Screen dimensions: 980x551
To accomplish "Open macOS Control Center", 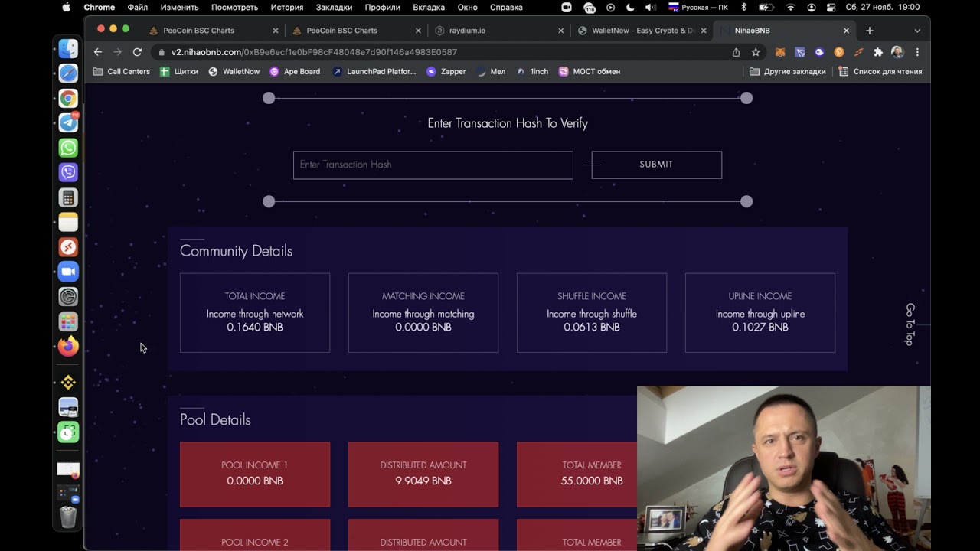I will tap(831, 7).
